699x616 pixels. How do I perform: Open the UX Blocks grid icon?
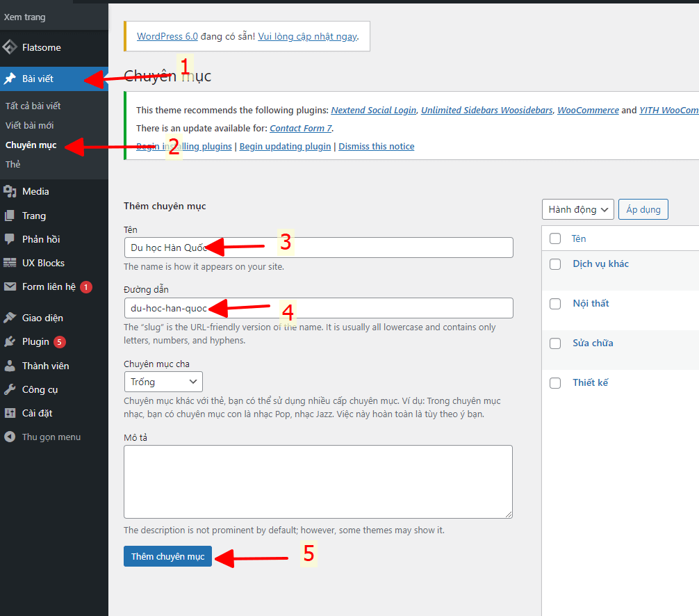[10, 263]
